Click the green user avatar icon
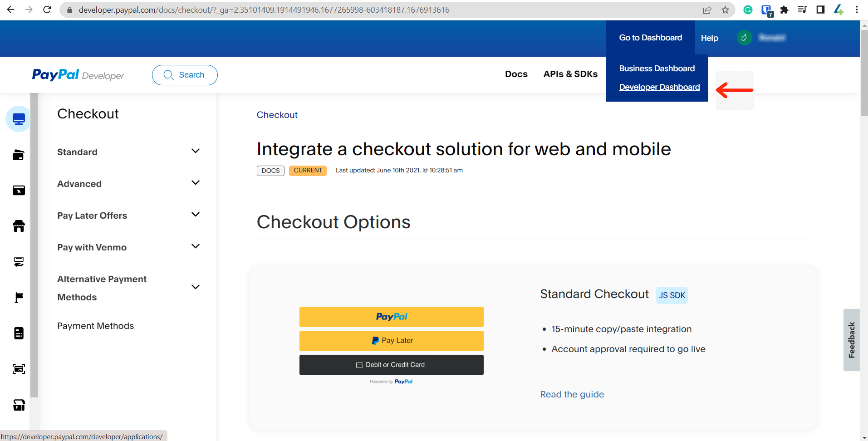 pos(744,38)
